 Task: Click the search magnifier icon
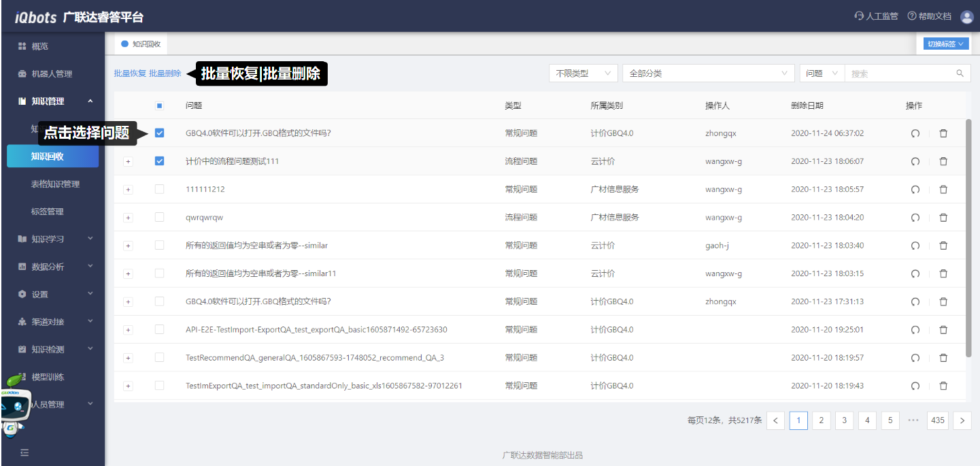(960, 73)
